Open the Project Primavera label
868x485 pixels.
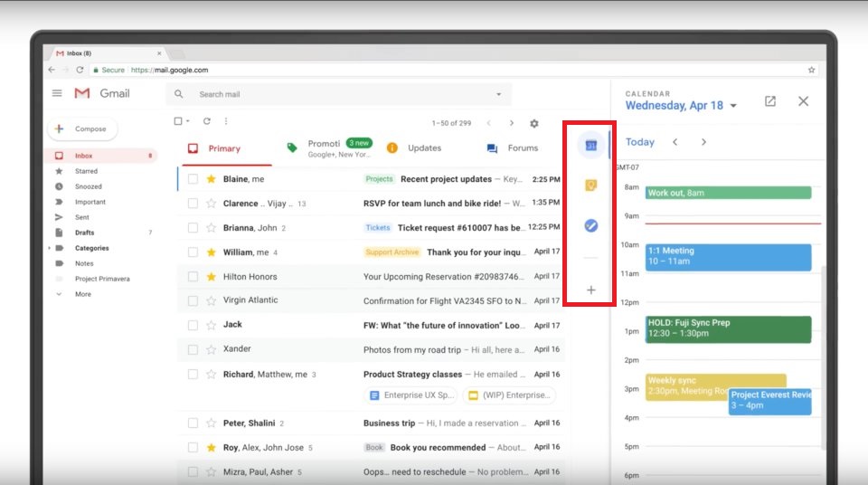pos(102,279)
